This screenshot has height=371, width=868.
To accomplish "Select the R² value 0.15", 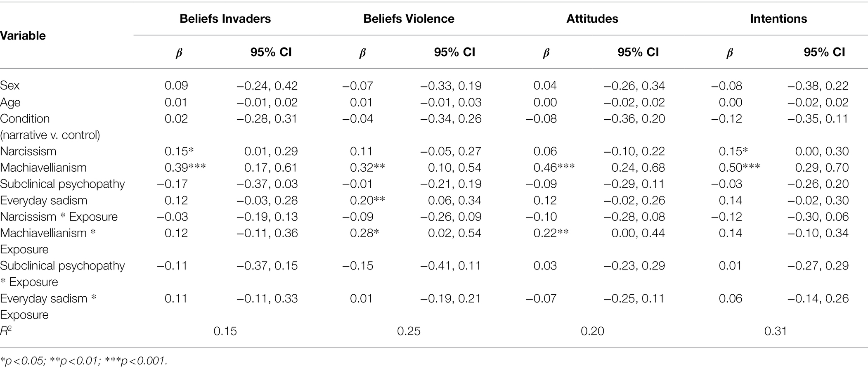I will pyautogui.click(x=225, y=331).
